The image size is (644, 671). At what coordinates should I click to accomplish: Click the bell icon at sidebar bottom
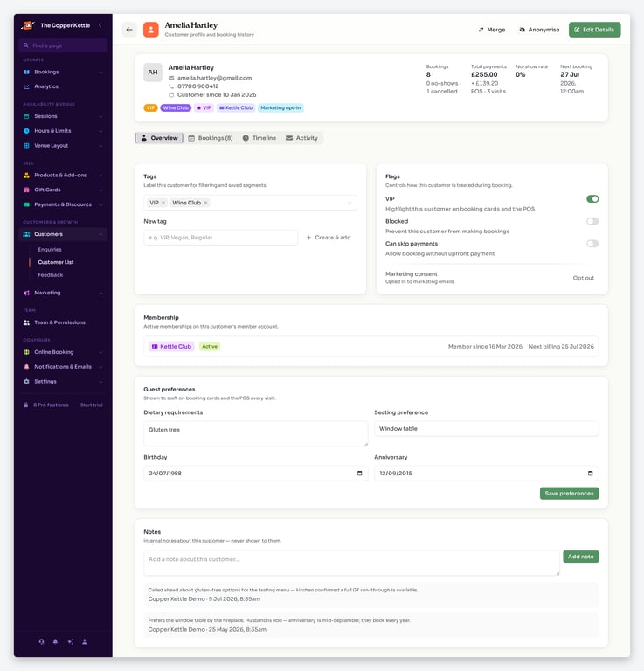coord(56,641)
